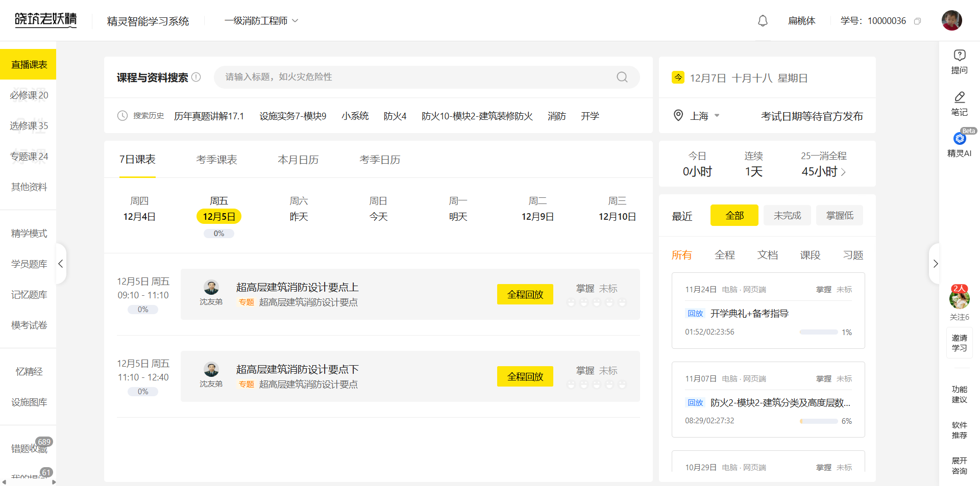The image size is (980, 486).
Task: Open 记忆题库 in sidebar
Action: coord(29,294)
